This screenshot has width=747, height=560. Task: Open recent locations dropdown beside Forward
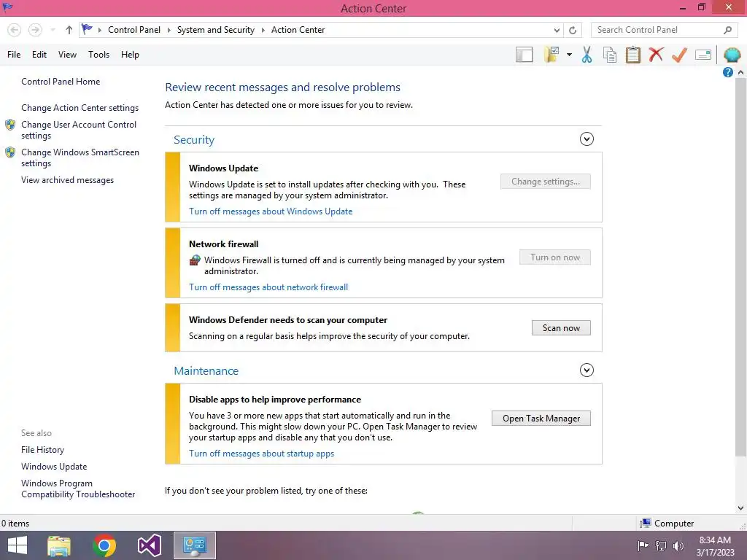pyautogui.click(x=53, y=30)
